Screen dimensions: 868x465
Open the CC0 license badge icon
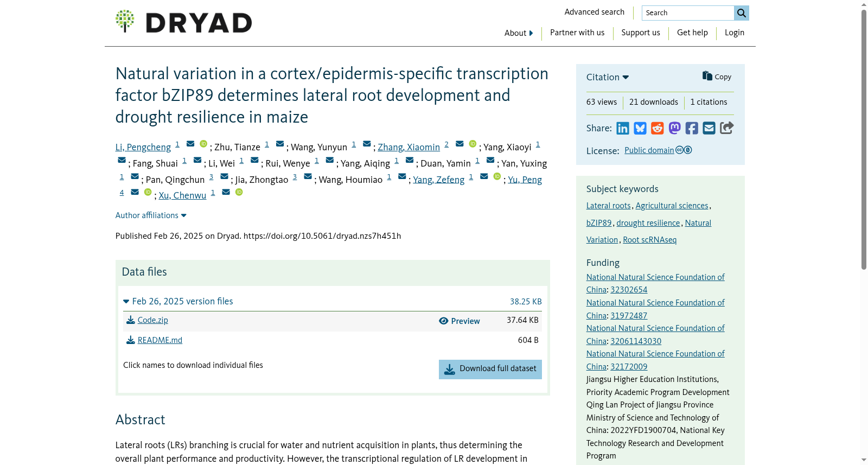tap(684, 150)
